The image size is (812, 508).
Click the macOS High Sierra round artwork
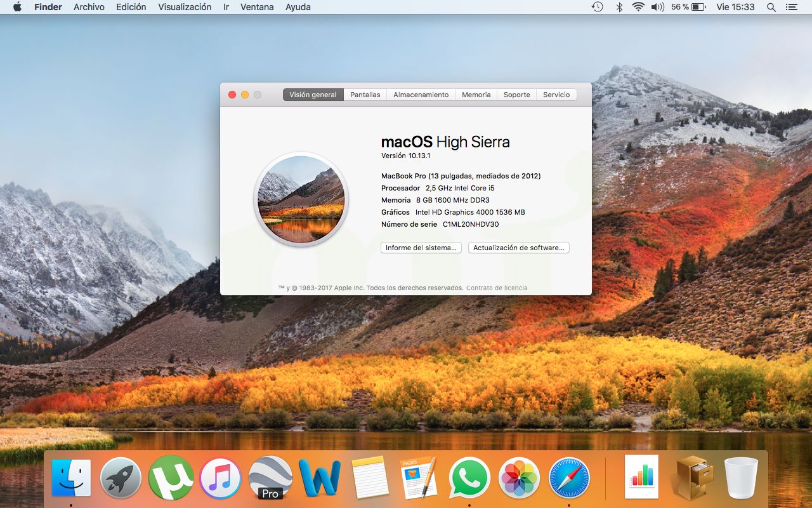click(x=301, y=199)
